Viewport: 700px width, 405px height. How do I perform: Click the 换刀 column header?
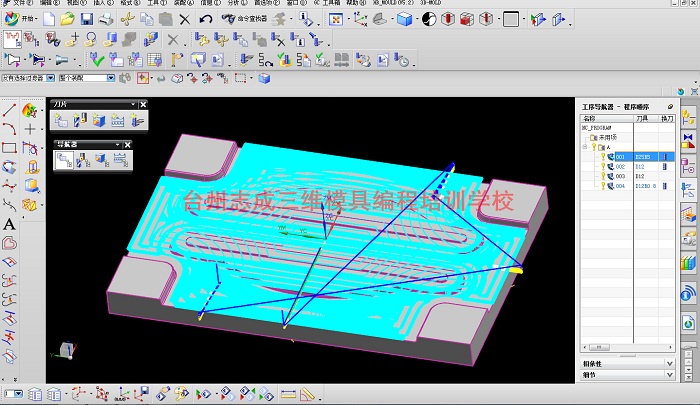pos(667,118)
